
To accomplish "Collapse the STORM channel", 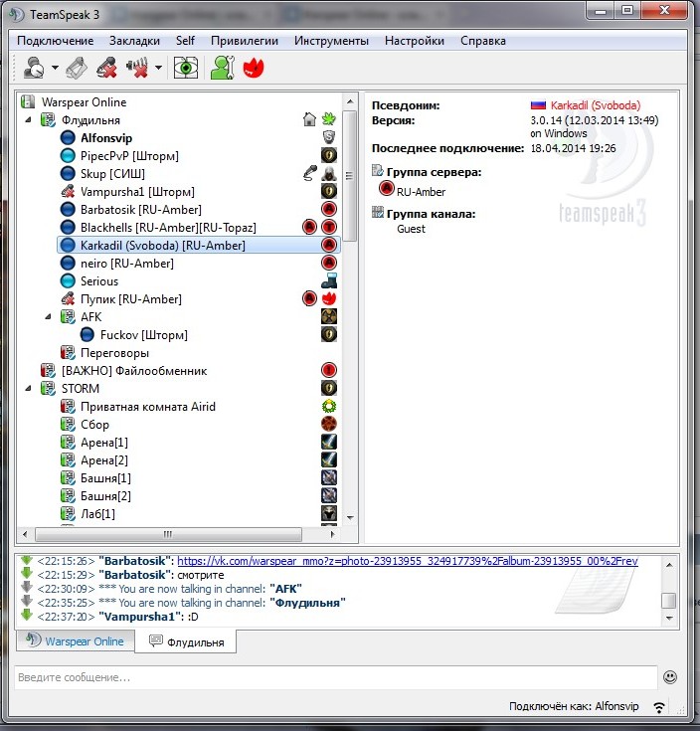I will (x=29, y=388).
